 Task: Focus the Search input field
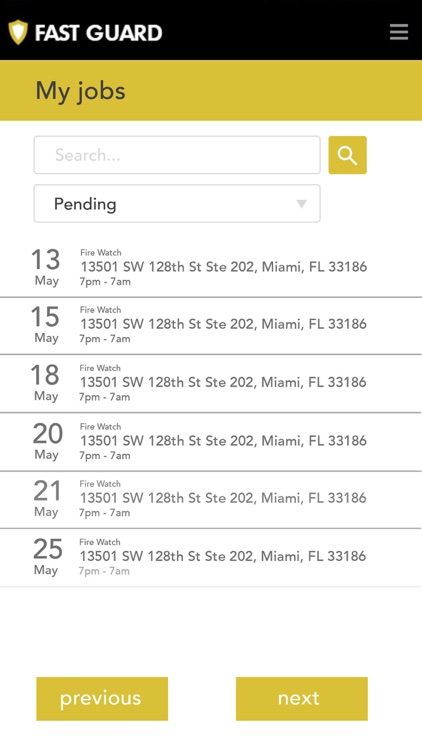177,155
